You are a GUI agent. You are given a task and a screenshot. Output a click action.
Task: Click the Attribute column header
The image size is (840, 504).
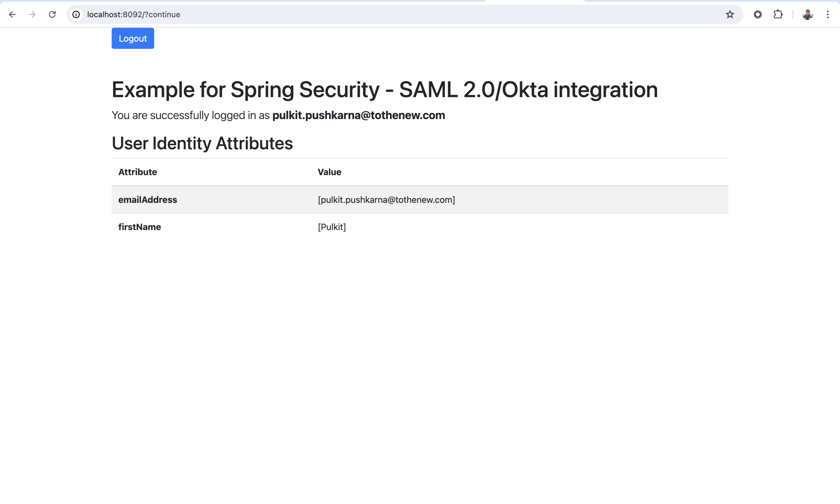coord(138,172)
